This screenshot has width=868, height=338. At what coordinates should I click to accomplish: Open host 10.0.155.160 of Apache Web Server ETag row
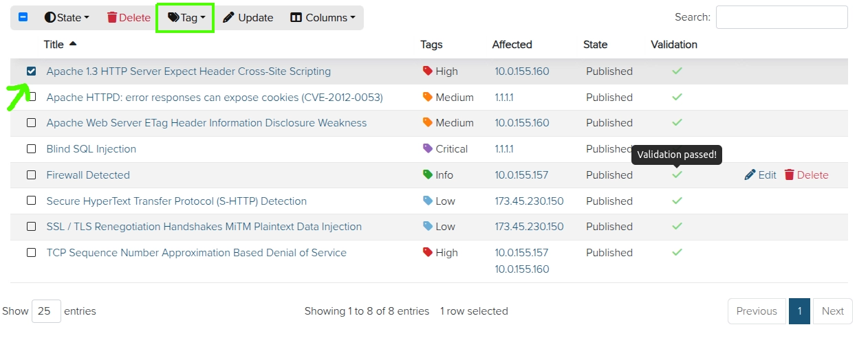[522, 123]
